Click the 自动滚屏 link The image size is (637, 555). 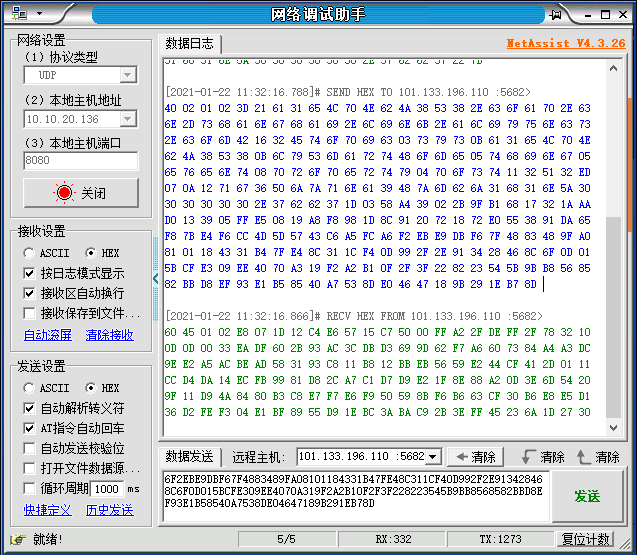tap(48, 335)
